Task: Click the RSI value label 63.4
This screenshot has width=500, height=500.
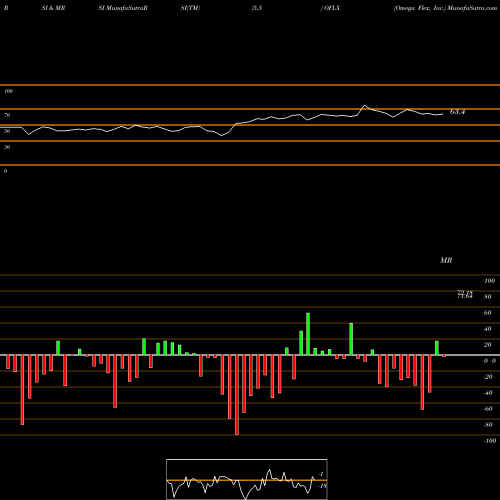Action: tap(457, 112)
